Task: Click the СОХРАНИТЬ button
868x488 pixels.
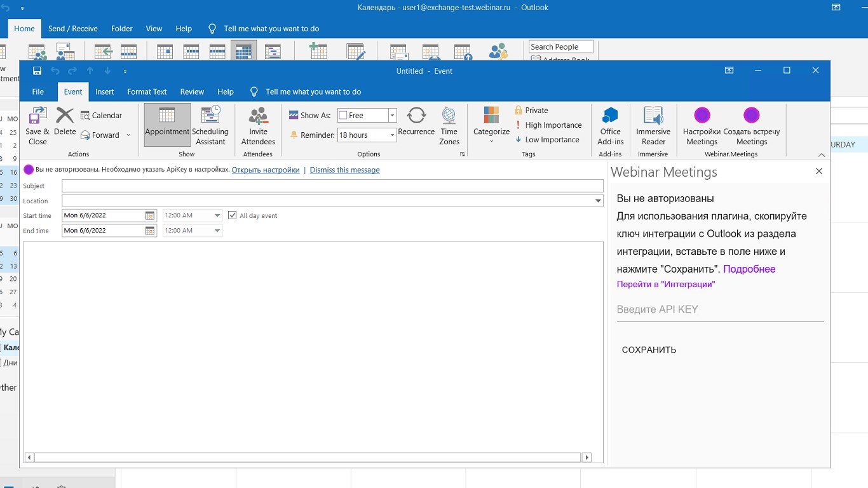Action: point(649,350)
